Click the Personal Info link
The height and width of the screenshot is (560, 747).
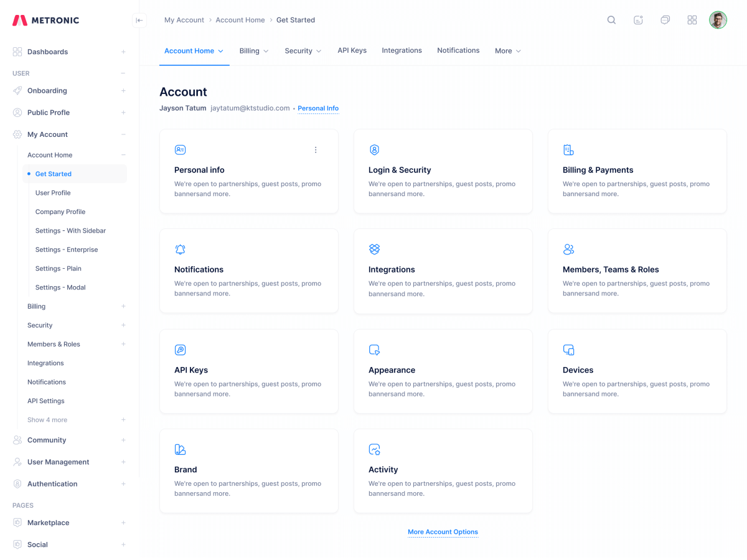click(x=318, y=108)
